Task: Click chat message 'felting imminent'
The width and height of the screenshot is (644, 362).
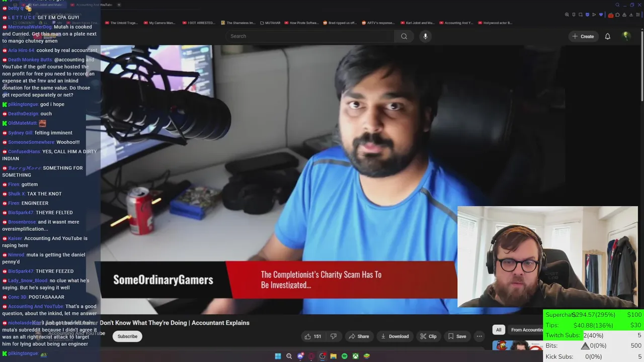Action: pyautogui.click(x=53, y=133)
